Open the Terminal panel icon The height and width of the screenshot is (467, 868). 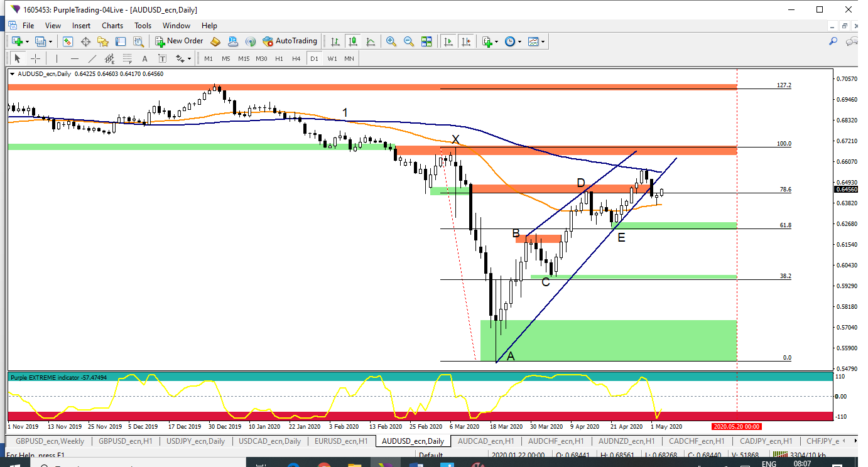pyautogui.click(x=121, y=41)
